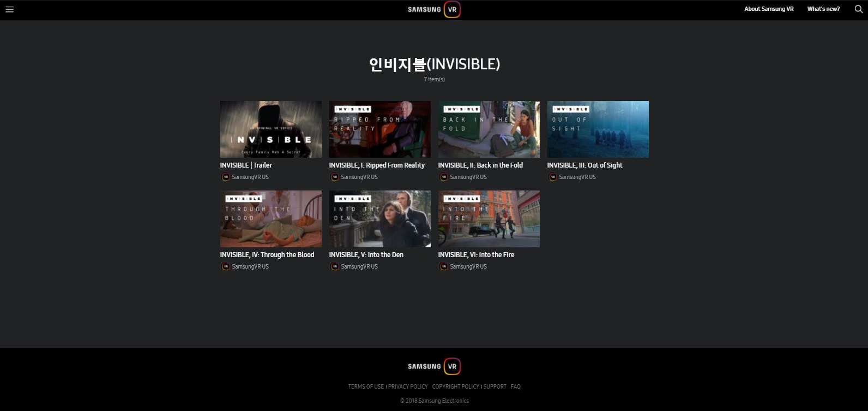This screenshot has width=868, height=411.
Task: Click the Samsung VR logo in header
Action: [x=434, y=9]
